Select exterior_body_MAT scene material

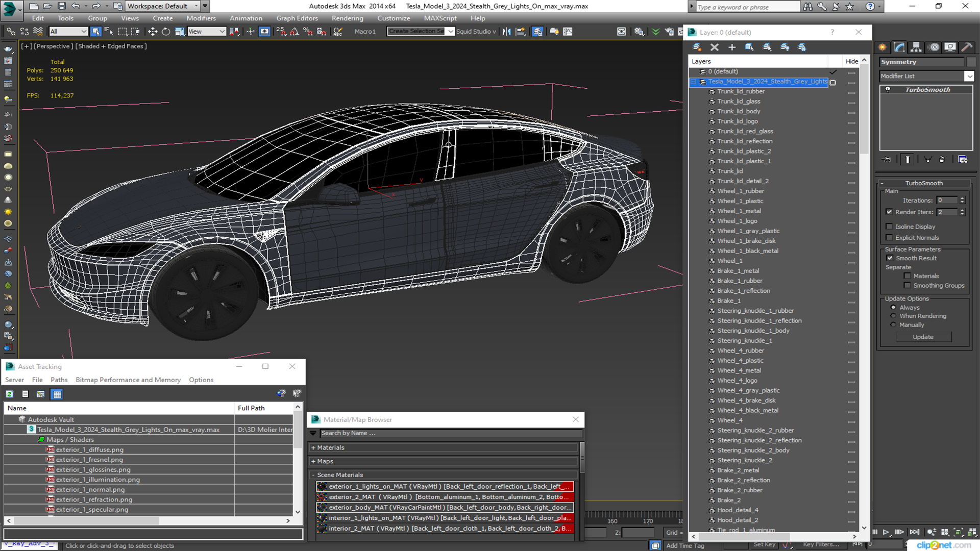445,508
